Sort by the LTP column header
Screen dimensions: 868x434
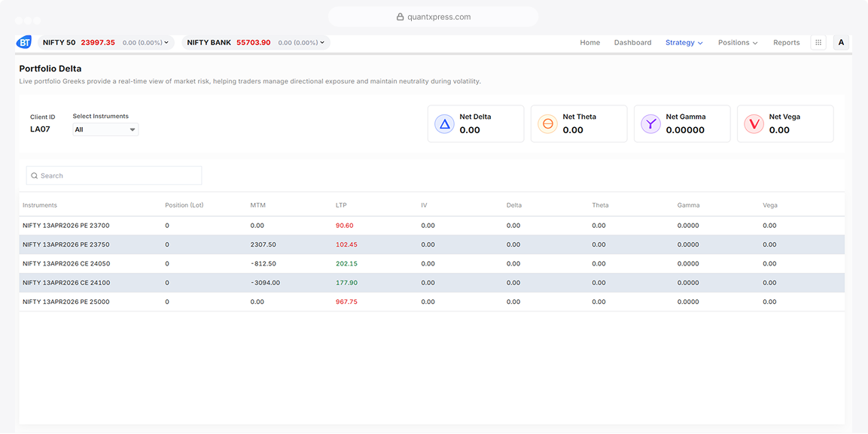click(341, 205)
